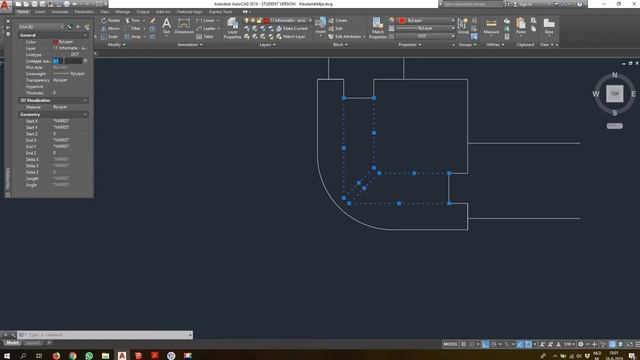The width and height of the screenshot is (640, 360).
Task: Click the red Color swatch in Properties General
Action: [x=56, y=42]
